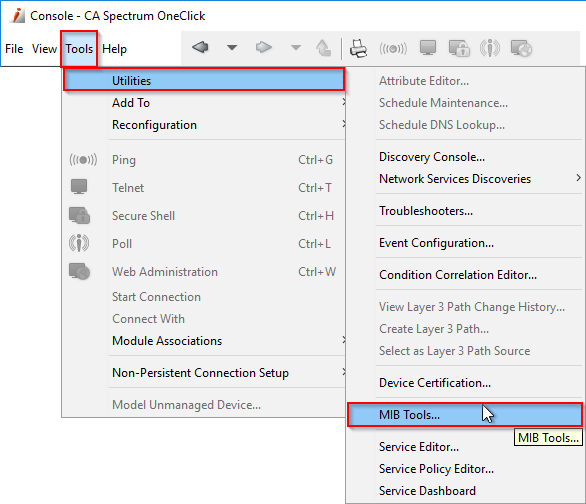Click the Poll icon in the toolbar
Viewport: 586px width, 504px height.
click(490, 48)
